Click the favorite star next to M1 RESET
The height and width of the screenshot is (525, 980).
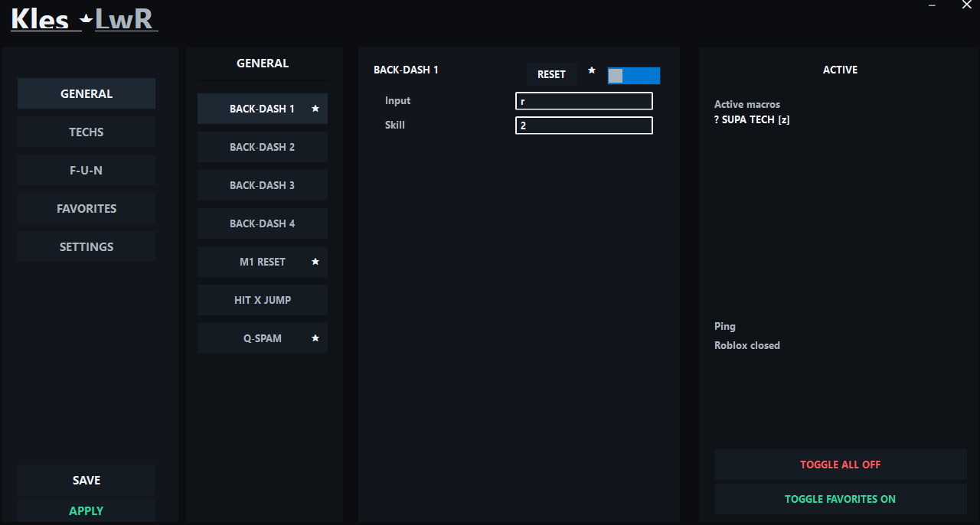[315, 262]
